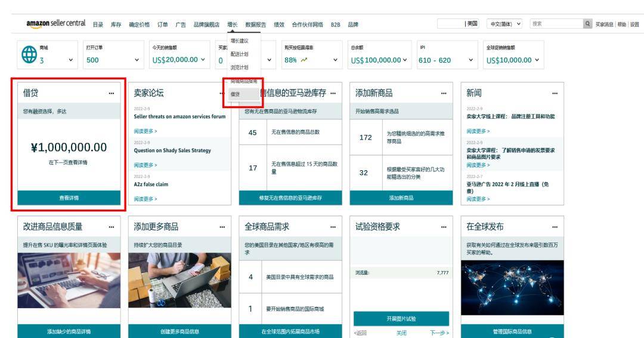
Task: Expand the 购买按钮赢得率 tile chevron
Action: 335,60
